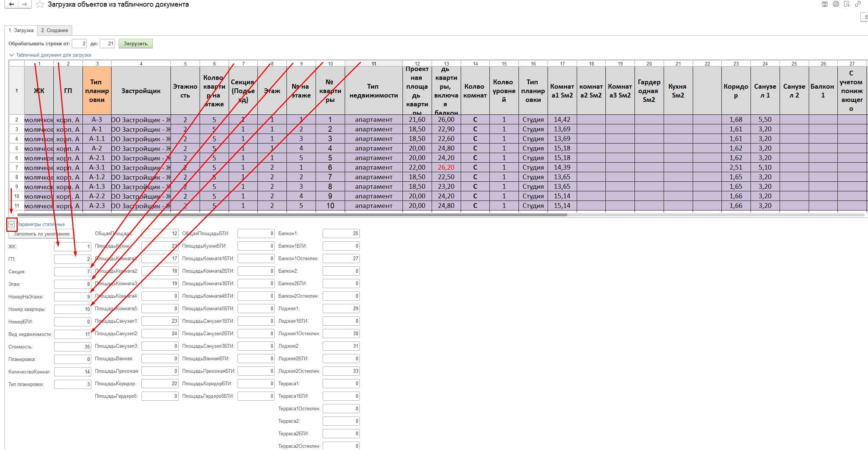Click the ЖК parameter field

(x=73, y=247)
